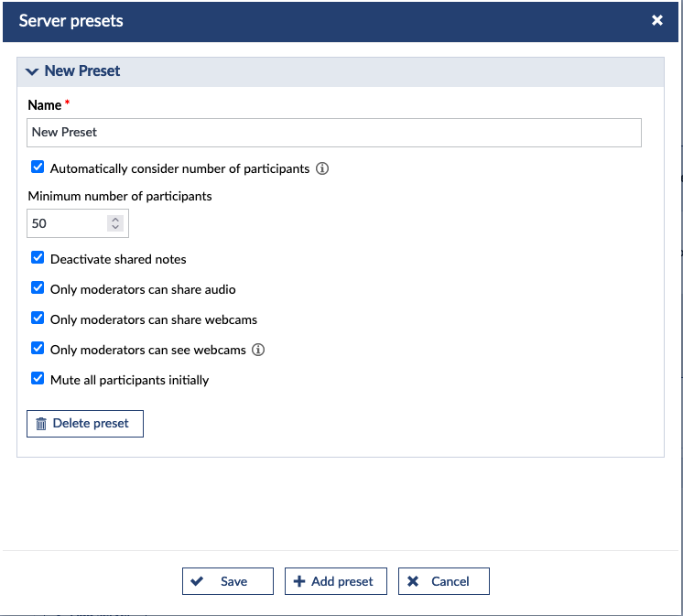Disable Only moderators can share audio

click(38, 288)
